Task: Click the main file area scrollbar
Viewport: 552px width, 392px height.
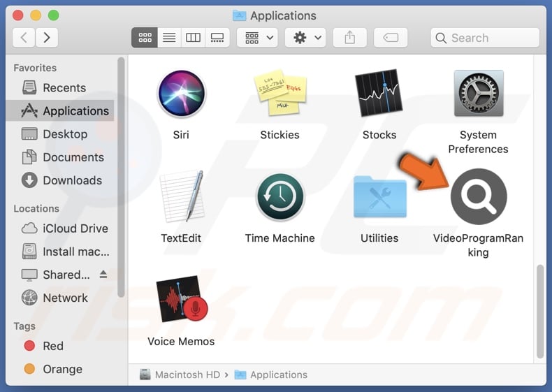Action: tap(540, 312)
